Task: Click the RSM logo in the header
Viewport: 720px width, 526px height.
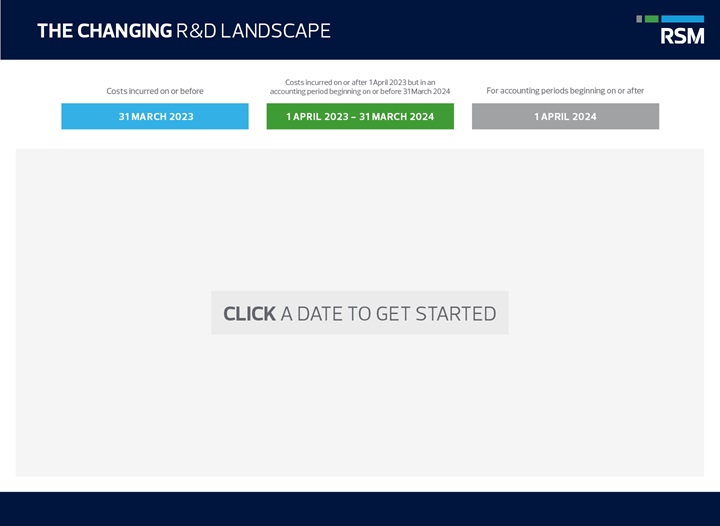Action: [x=670, y=30]
